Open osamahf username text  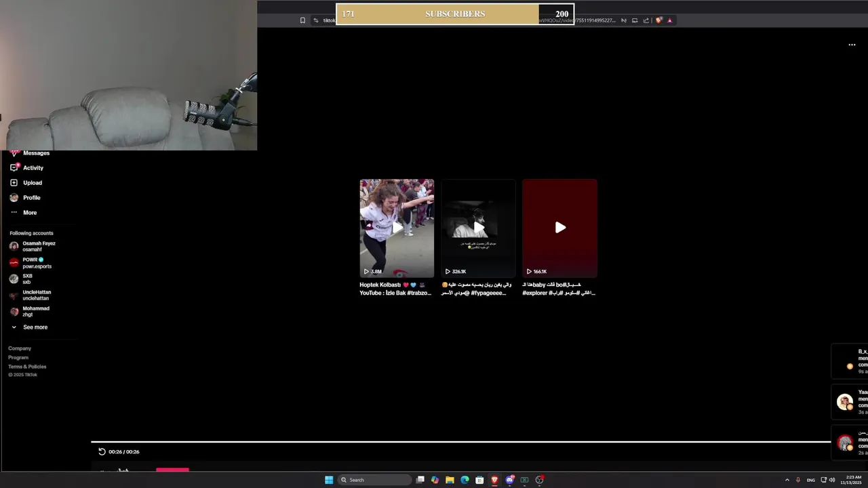point(32,249)
